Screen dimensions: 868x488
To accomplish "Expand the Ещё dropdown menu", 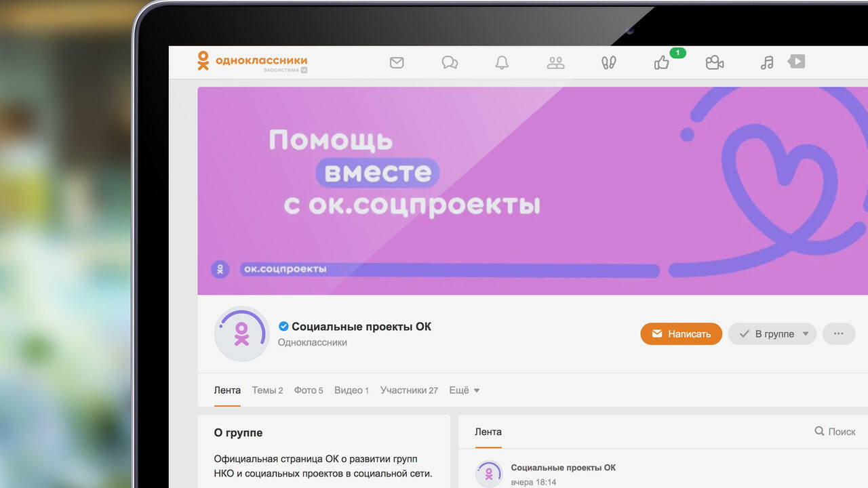I will pyautogui.click(x=465, y=390).
